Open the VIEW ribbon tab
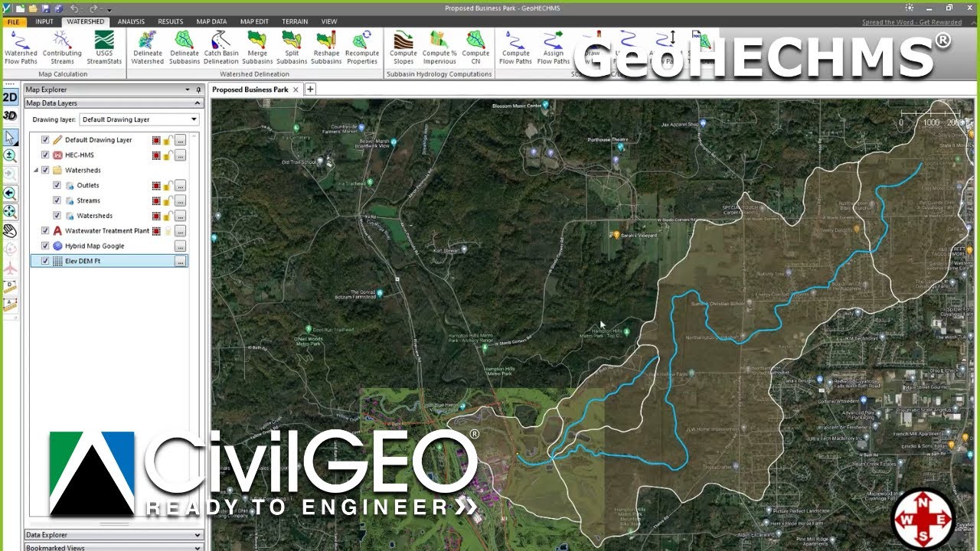This screenshot has width=980, height=551. tap(329, 21)
